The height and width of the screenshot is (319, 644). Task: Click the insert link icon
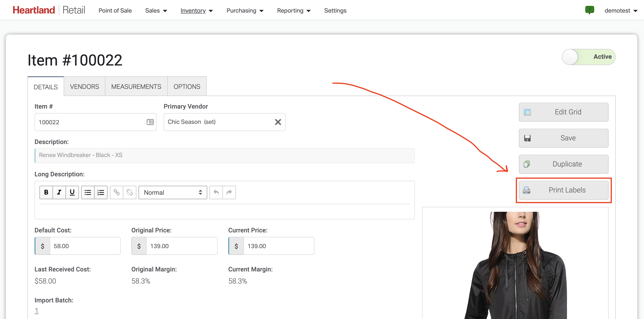[x=117, y=192]
